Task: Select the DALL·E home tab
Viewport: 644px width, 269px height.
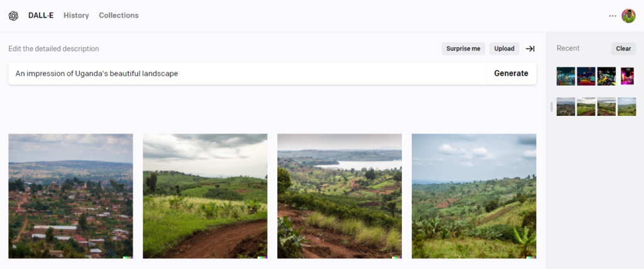Action: [x=41, y=16]
